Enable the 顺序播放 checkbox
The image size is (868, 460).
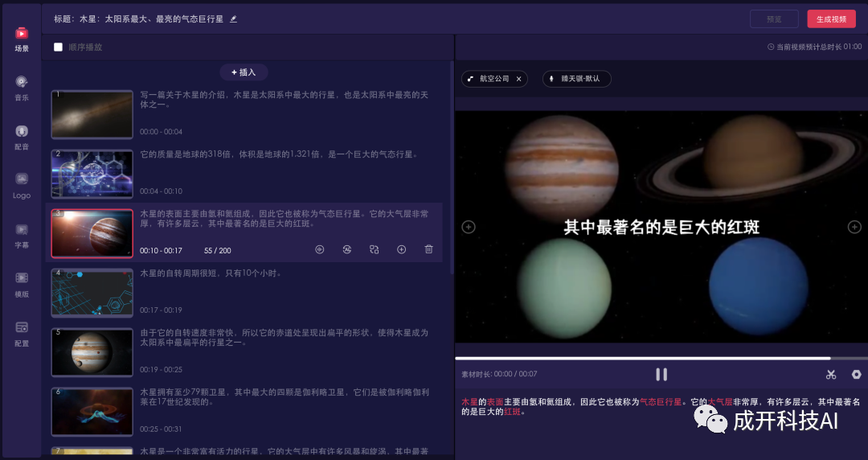[58, 47]
